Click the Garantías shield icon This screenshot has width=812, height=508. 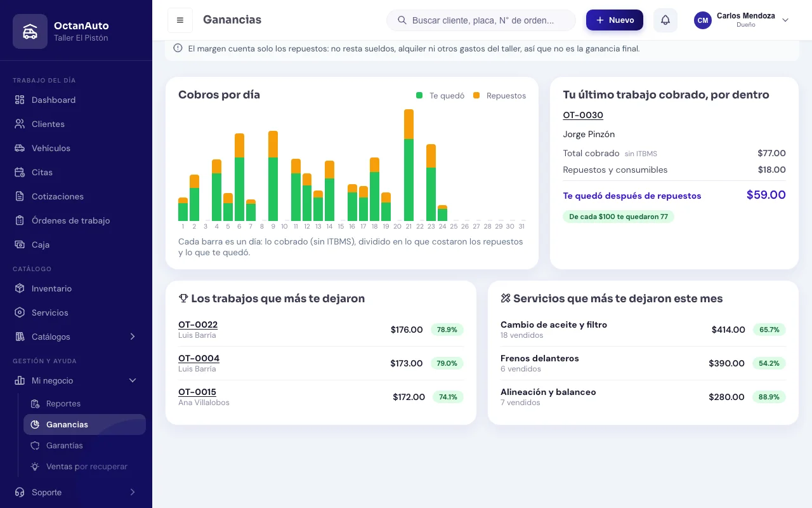[35, 445]
